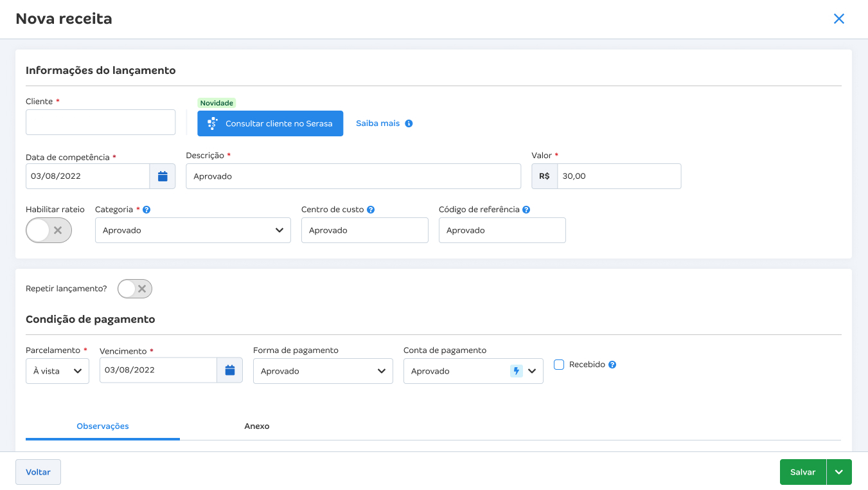This screenshot has width=868, height=490.
Task: Enable the Repetir lançamento switch
Action: (135, 289)
